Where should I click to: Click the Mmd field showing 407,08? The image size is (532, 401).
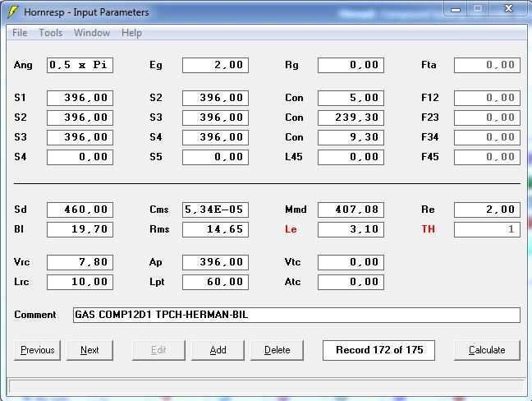click(x=351, y=210)
